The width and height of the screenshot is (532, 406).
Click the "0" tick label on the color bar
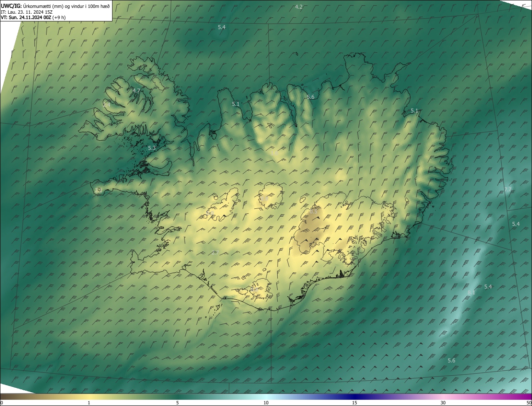(x=2, y=403)
